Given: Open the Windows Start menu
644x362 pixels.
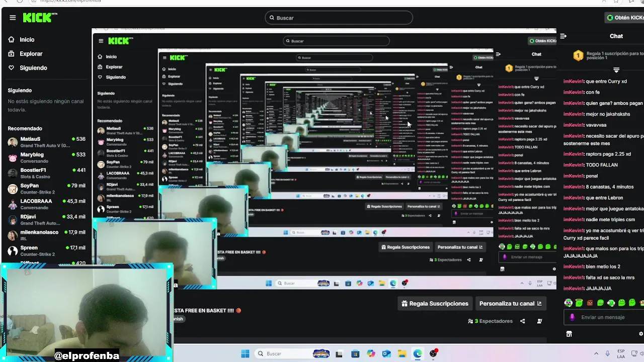Looking at the screenshot, I should tap(245, 353).
